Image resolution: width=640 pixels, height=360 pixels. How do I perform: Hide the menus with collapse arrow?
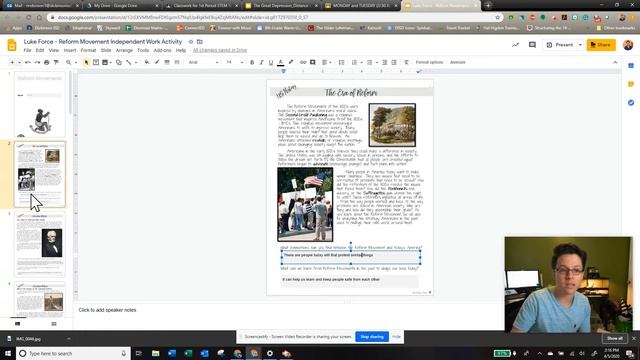click(x=615, y=62)
